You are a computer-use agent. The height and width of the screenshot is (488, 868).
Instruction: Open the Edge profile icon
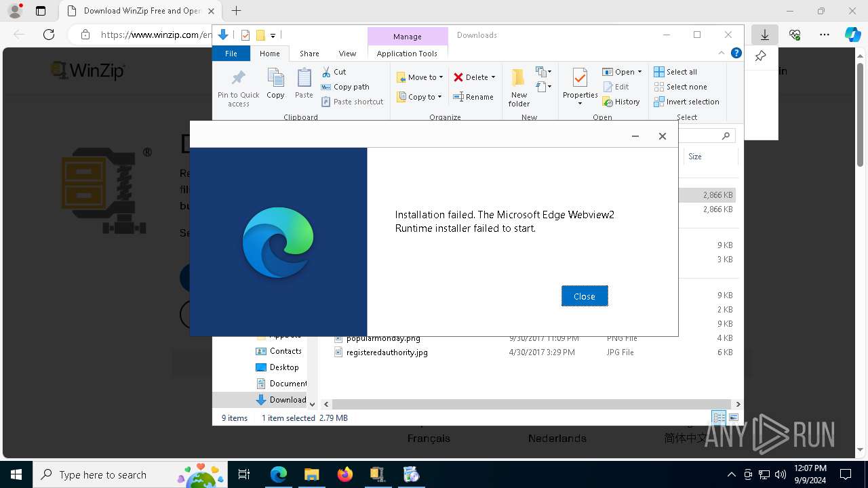pos(14,11)
